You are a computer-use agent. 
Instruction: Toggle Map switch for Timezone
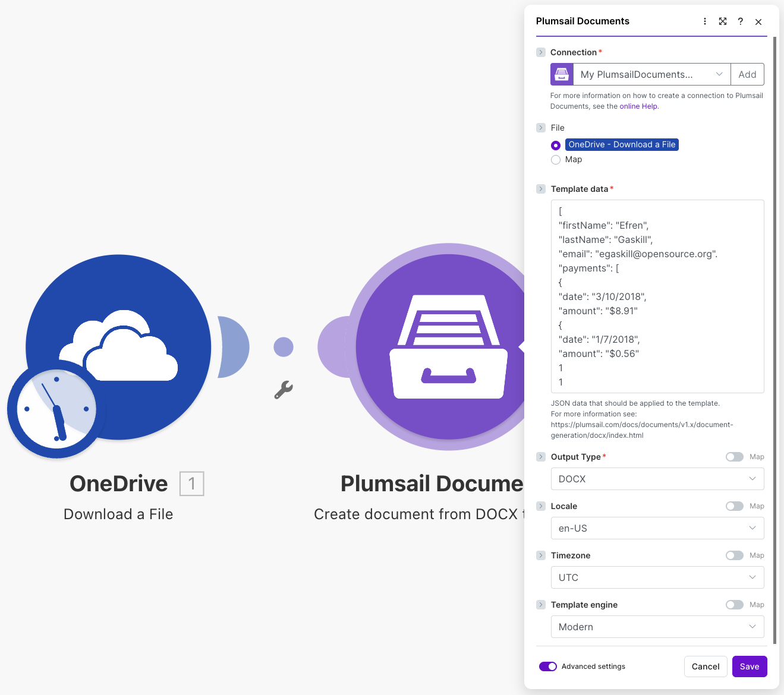point(735,555)
